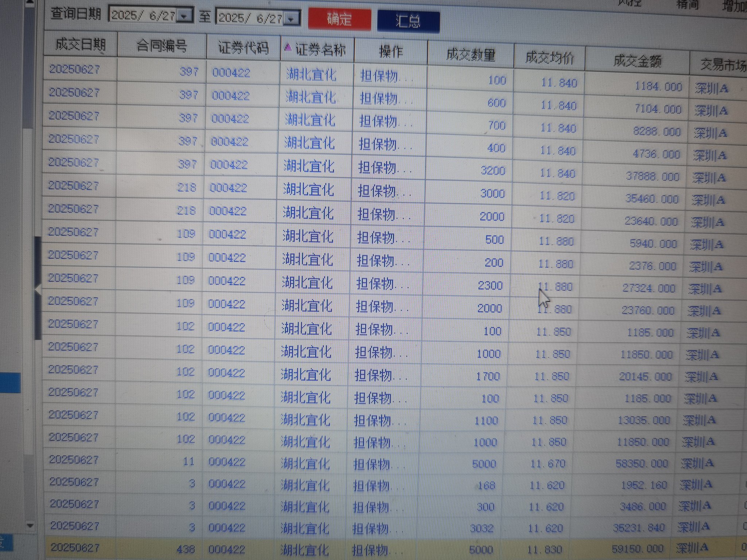Image resolution: width=747 pixels, height=560 pixels.
Task: Click the 操作 column header
Action: [391, 51]
